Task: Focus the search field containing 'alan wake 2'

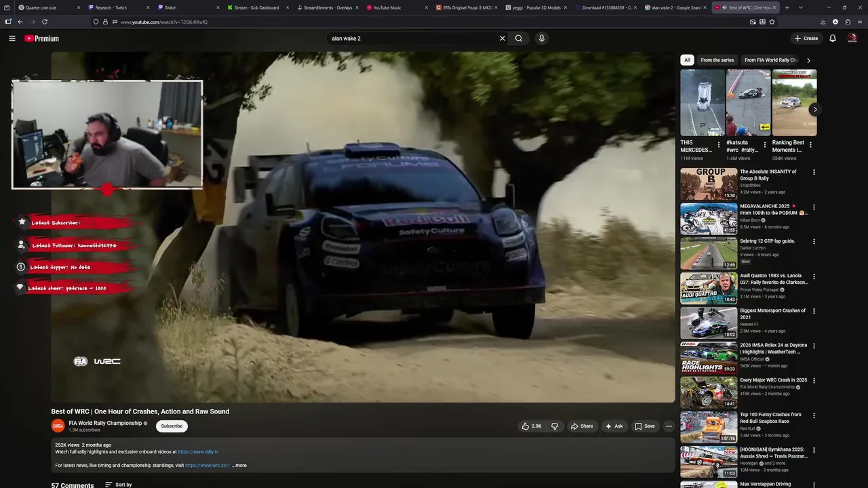Action: pyautogui.click(x=412, y=39)
